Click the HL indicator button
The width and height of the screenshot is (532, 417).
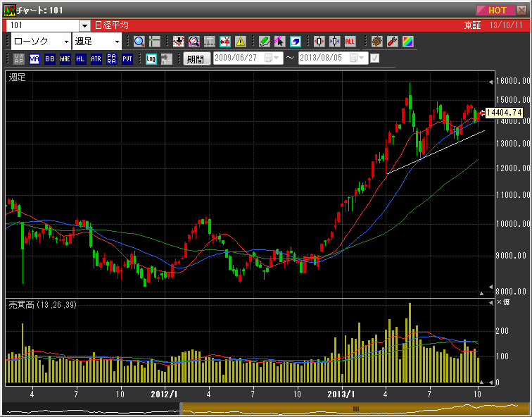[80, 59]
